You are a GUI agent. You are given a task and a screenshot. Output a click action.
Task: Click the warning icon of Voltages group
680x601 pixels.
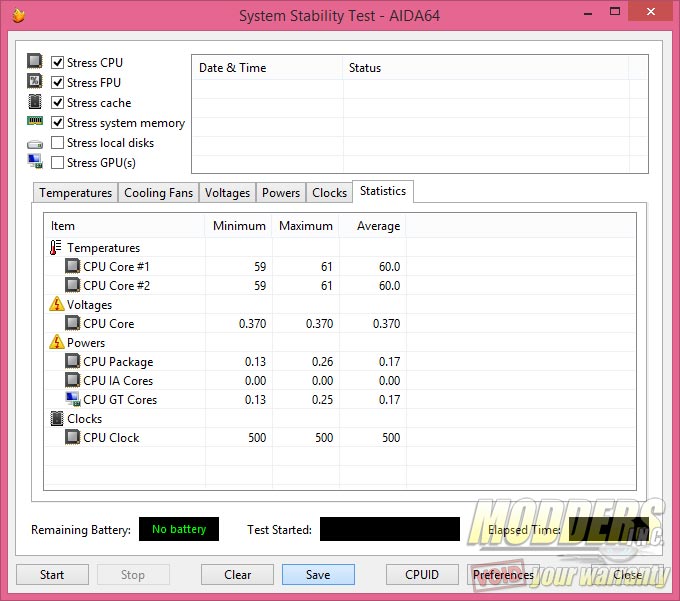pyautogui.click(x=57, y=304)
